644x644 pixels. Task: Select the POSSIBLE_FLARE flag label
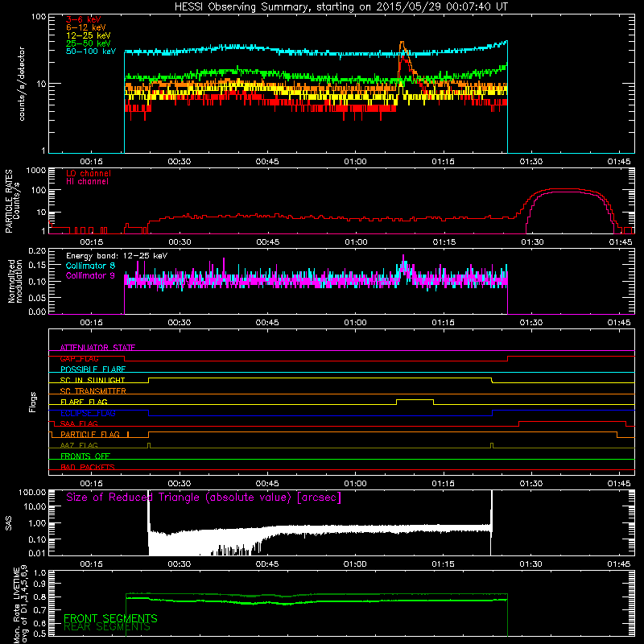[93, 369]
